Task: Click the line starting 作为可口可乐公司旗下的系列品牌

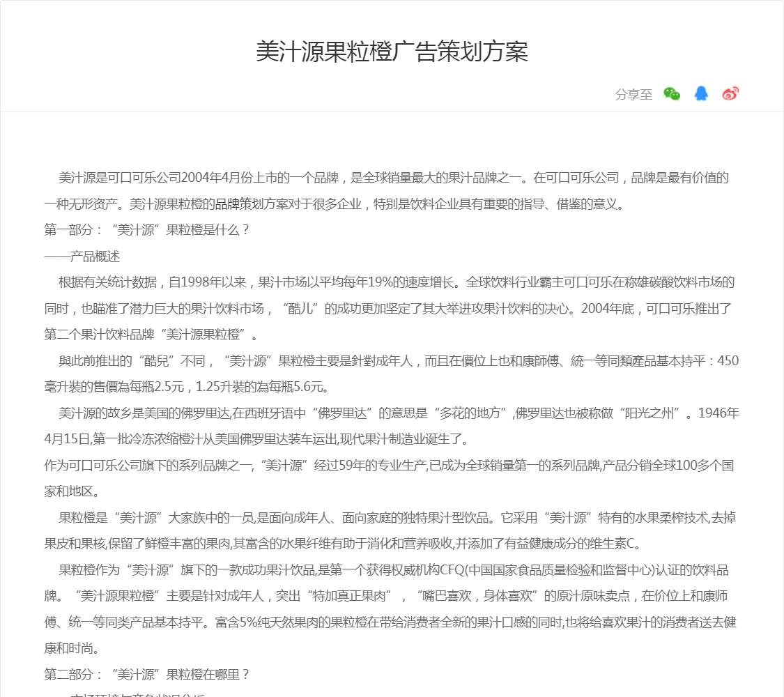Action: coord(389,466)
